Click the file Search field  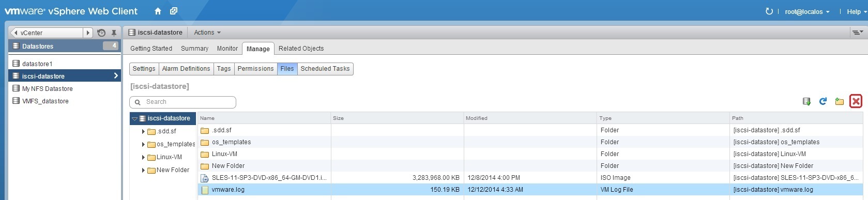tap(182, 102)
